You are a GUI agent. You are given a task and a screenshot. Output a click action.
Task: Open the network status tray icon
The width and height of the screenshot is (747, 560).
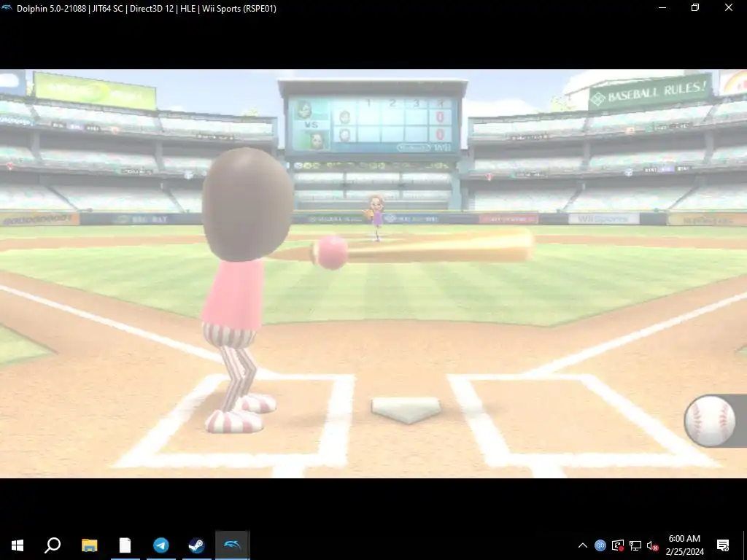tap(635, 545)
